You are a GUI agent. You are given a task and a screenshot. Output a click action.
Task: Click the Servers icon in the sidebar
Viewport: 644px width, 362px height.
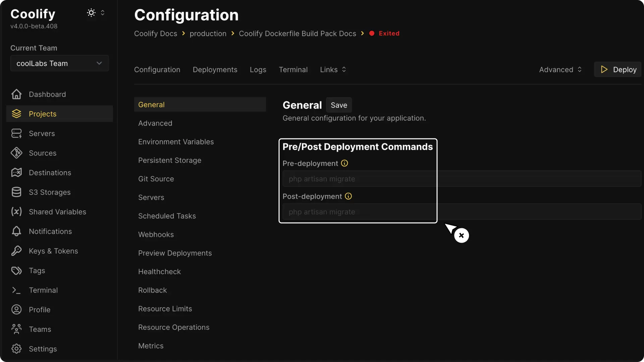[16, 133]
